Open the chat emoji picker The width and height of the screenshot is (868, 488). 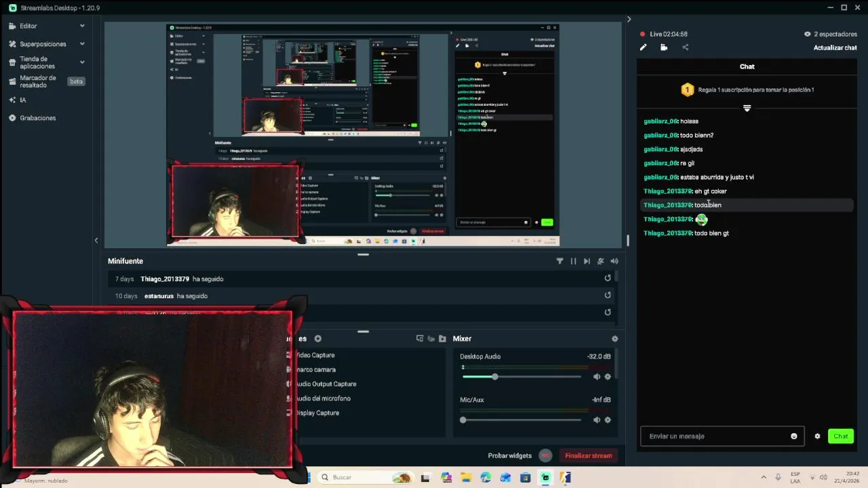pyautogui.click(x=794, y=436)
